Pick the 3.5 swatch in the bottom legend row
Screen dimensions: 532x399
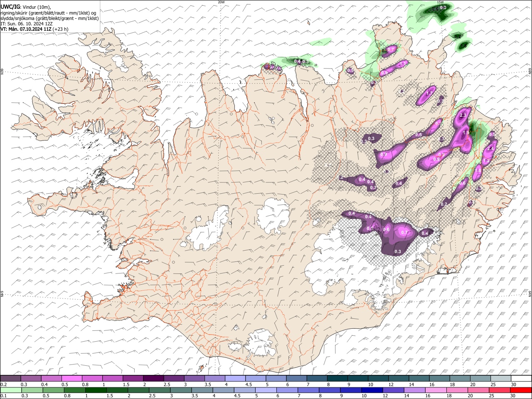[202, 390]
